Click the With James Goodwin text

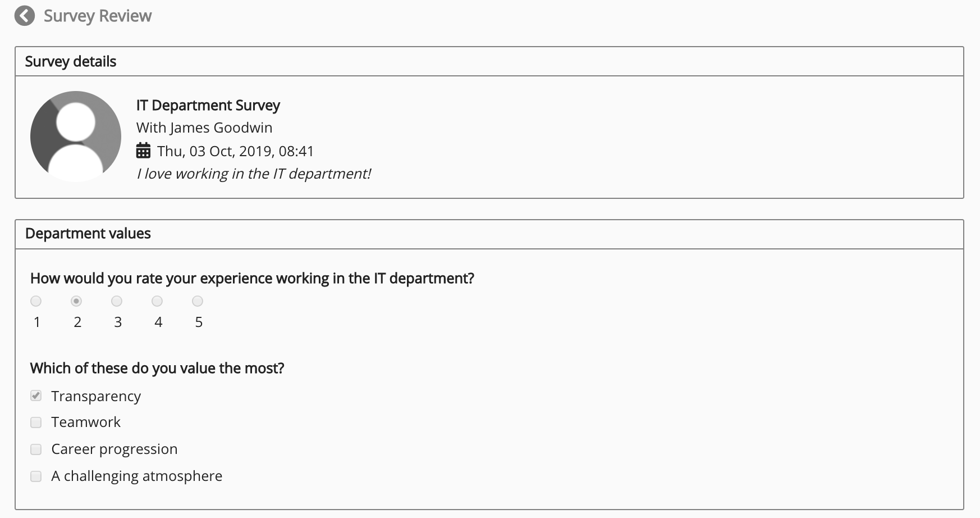[204, 128]
